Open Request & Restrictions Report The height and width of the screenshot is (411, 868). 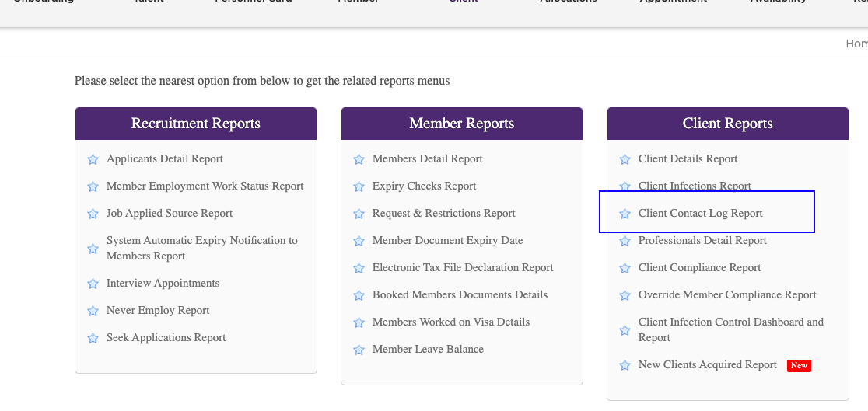click(x=444, y=213)
